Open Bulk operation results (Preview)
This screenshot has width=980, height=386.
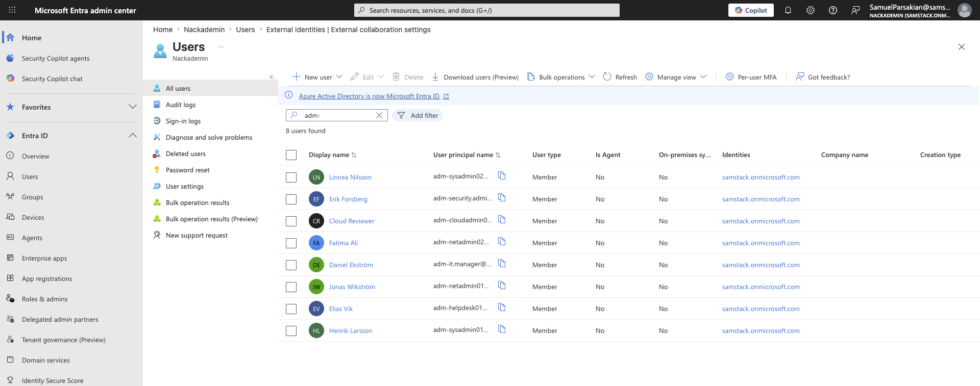212,219
